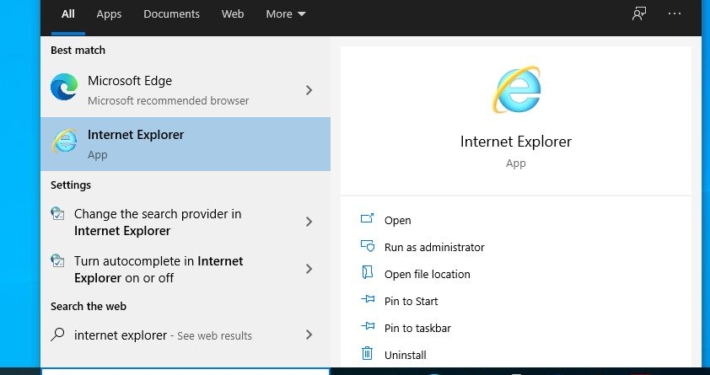Switch to the All tab
This screenshot has height=375, width=710.
click(x=68, y=14)
